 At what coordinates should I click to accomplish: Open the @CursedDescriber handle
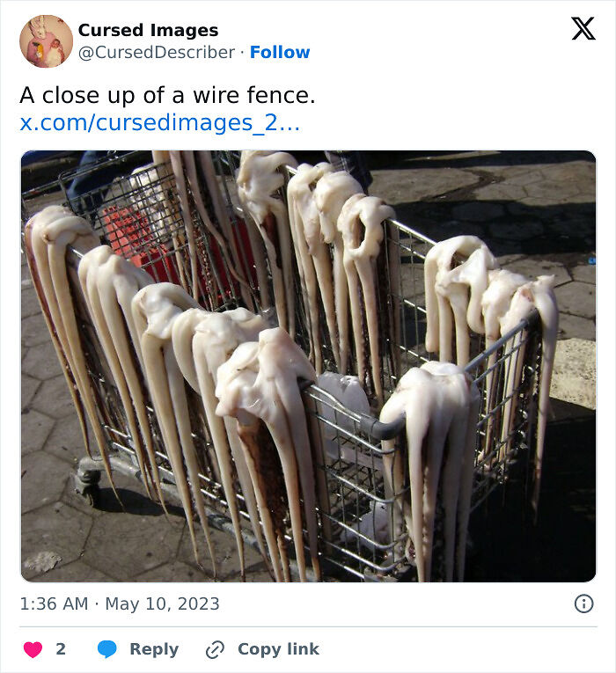[x=157, y=53]
